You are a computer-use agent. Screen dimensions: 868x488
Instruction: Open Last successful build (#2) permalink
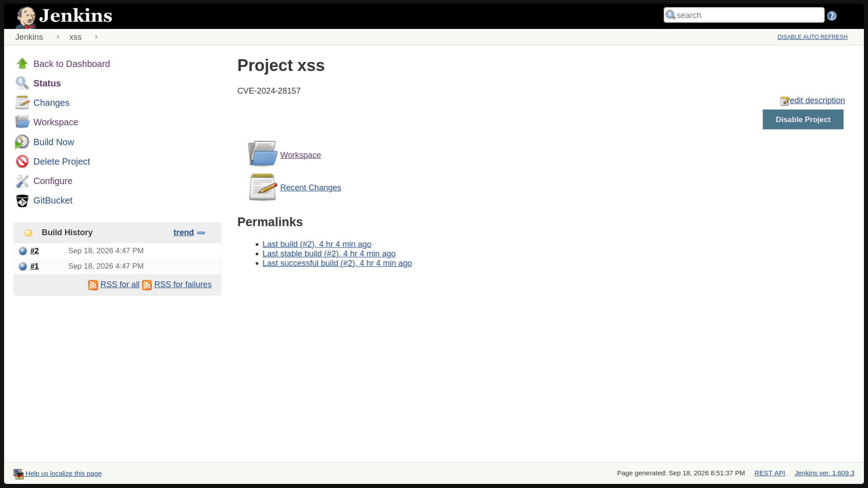point(337,263)
